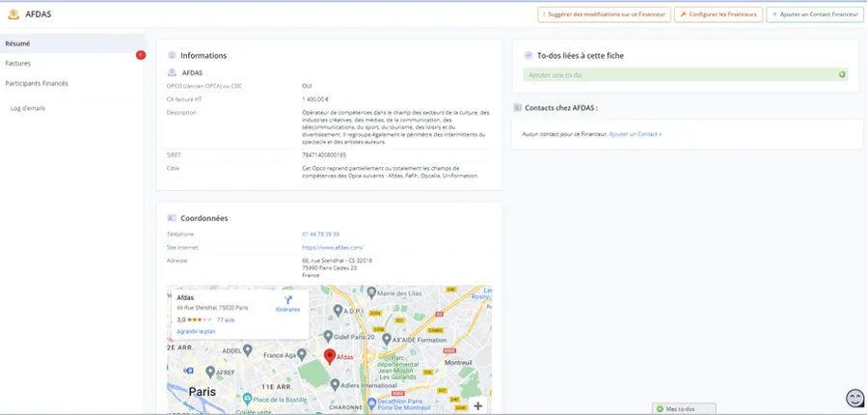Click the Paris label on the map

tap(203, 392)
